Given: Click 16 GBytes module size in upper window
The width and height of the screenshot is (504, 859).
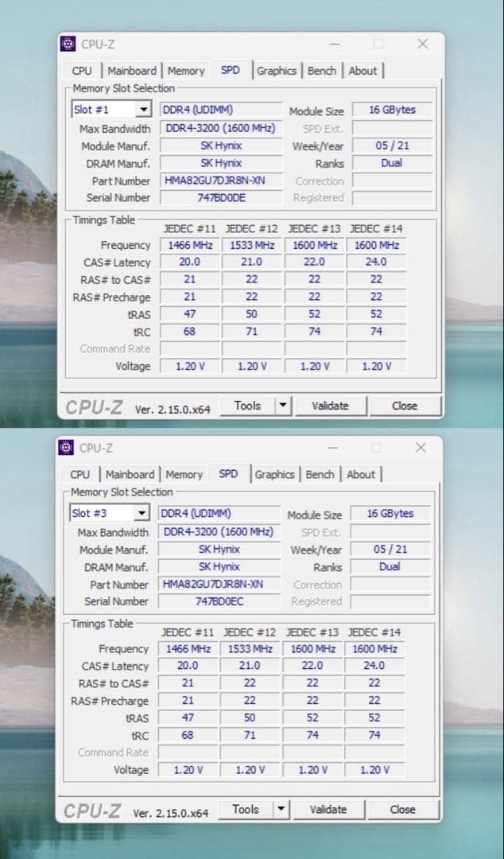Looking at the screenshot, I should [x=392, y=110].
